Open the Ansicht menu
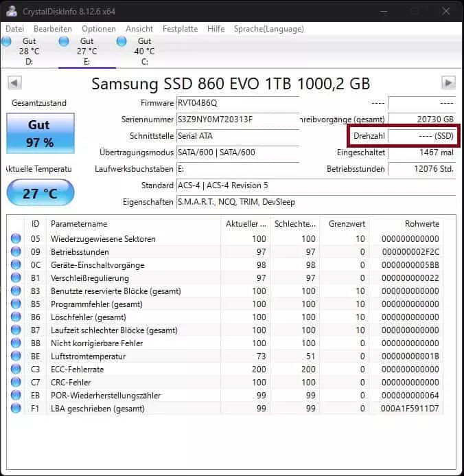Screen dimensions: 464x476 139,29
